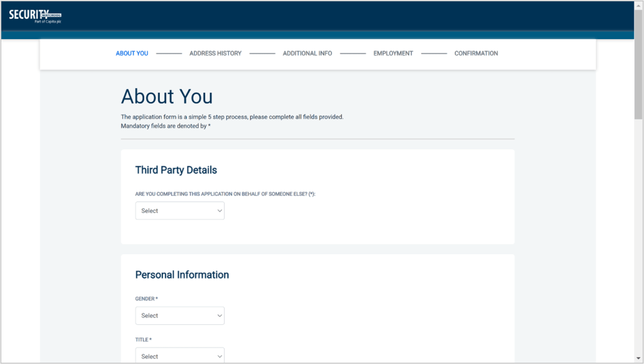
Task: Jump to the Confirmation step
Action: click(x=476, y=54)
